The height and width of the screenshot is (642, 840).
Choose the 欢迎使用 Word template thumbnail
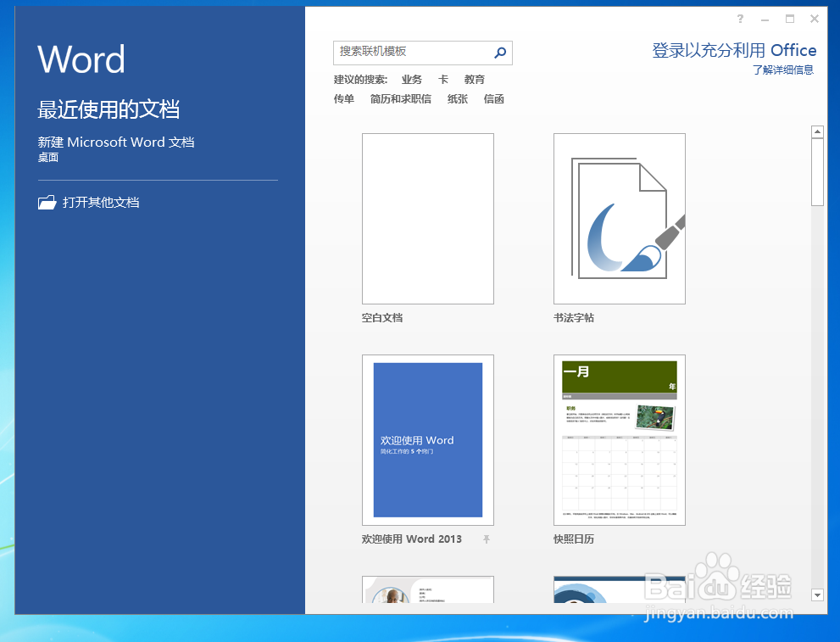[x=428, y=440]
